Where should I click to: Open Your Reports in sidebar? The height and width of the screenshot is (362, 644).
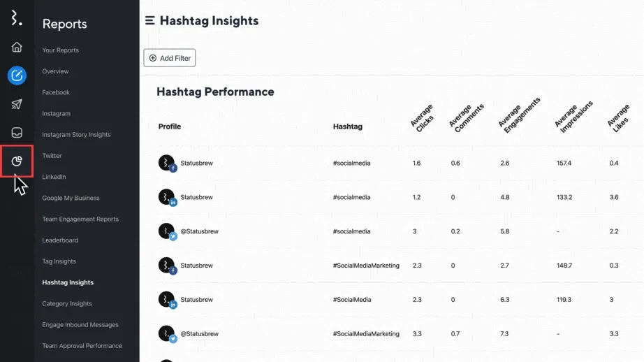coord(60,50)
